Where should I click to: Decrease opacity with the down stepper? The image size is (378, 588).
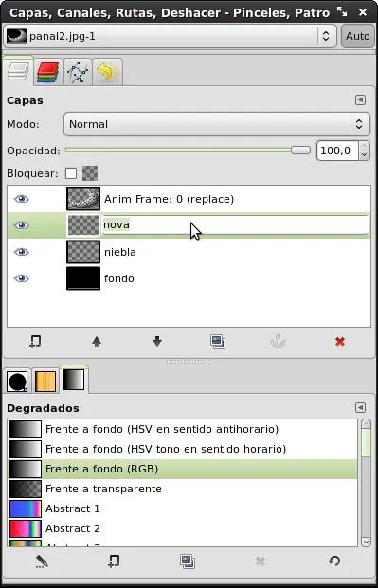[x=364, y=155]
